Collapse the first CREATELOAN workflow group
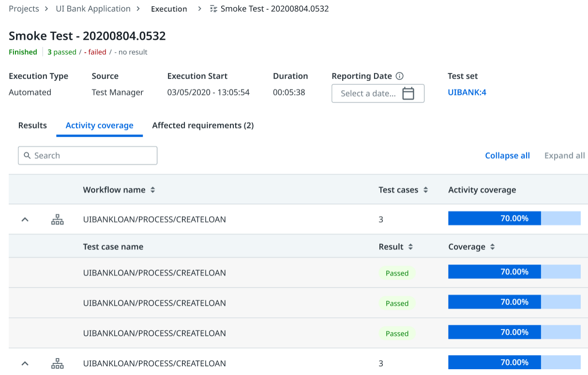This screenshot has width=588, height=375. [25, 219]
